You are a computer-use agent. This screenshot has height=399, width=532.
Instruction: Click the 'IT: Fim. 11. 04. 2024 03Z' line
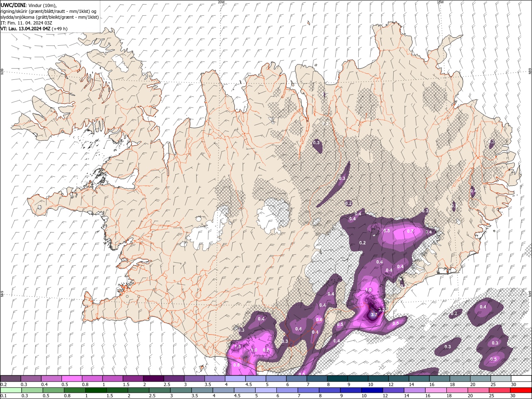pos(26,23)
